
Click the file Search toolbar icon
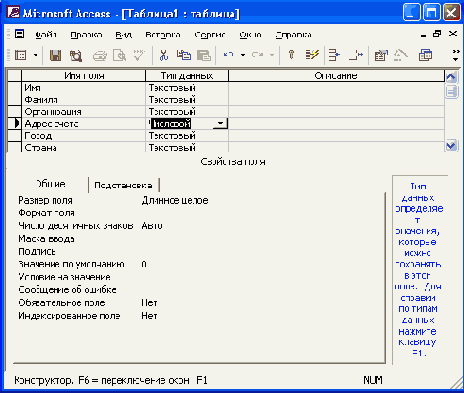[x=76, y=55]
